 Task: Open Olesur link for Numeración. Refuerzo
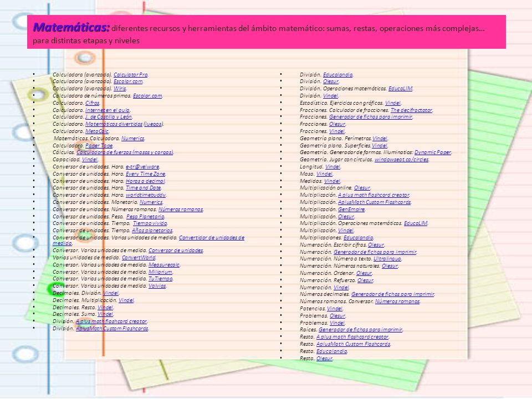click(365, 280)
